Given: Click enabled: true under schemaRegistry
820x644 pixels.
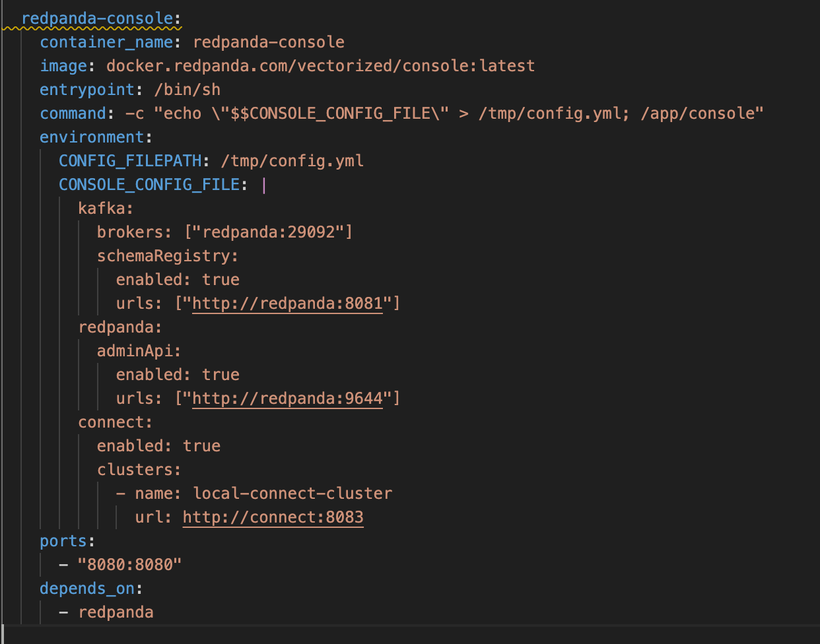Looking at the screenshot, I should [x=178, y=280].
